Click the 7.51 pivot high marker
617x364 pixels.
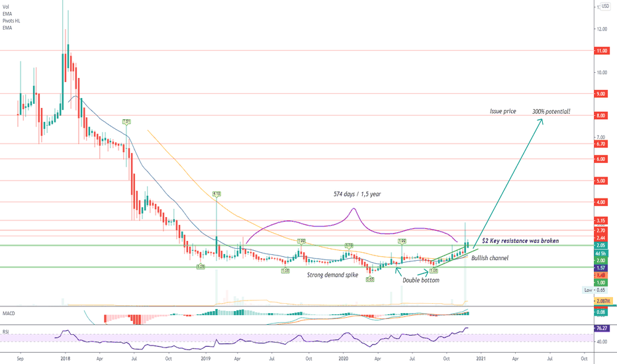pyautogui.click(x=126, y=122)
